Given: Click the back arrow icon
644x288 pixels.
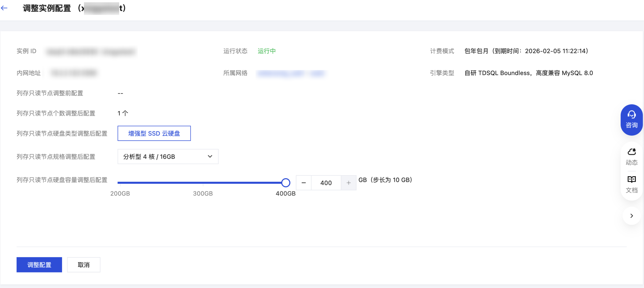Looking at the screenshot, I should coord(4,8).
